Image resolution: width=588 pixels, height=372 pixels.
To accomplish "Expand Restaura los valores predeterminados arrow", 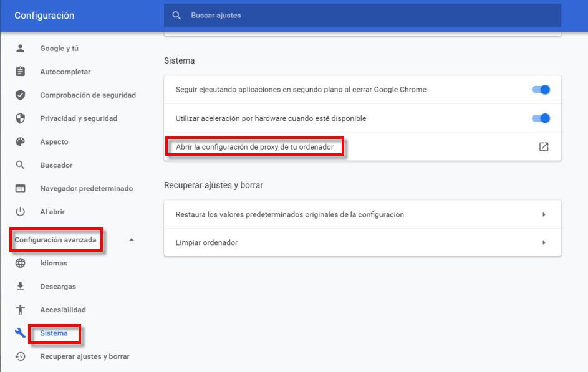I will click(544, 214).
